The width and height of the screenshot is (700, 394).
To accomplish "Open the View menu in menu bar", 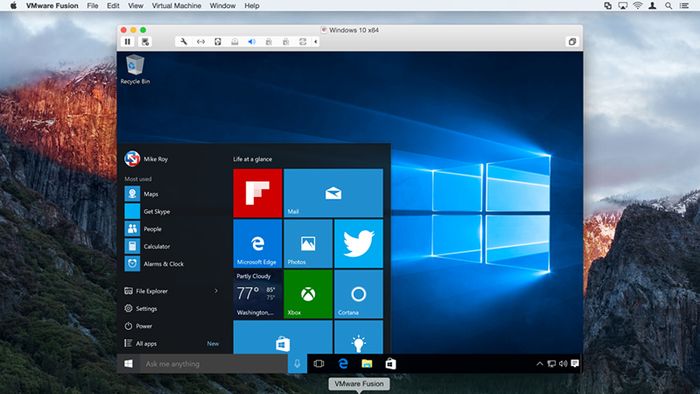I will [x=135, y=6].
